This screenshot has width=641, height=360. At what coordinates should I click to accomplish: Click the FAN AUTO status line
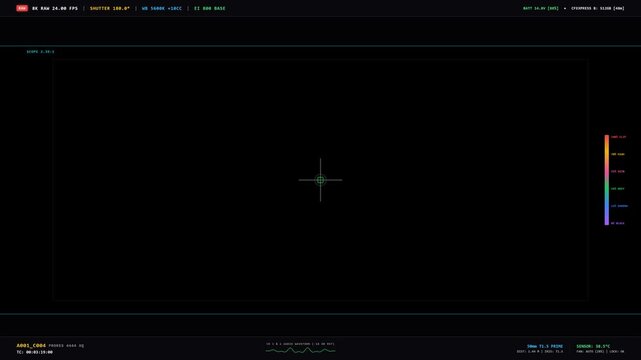tap(600, 351)
